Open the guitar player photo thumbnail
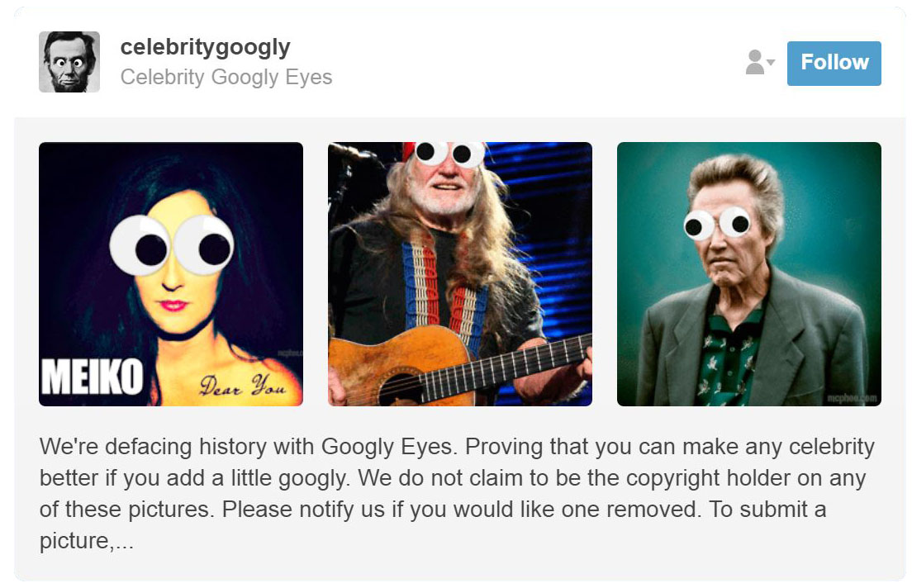This screenshot has height=588, width=912. tap(460, 274)
